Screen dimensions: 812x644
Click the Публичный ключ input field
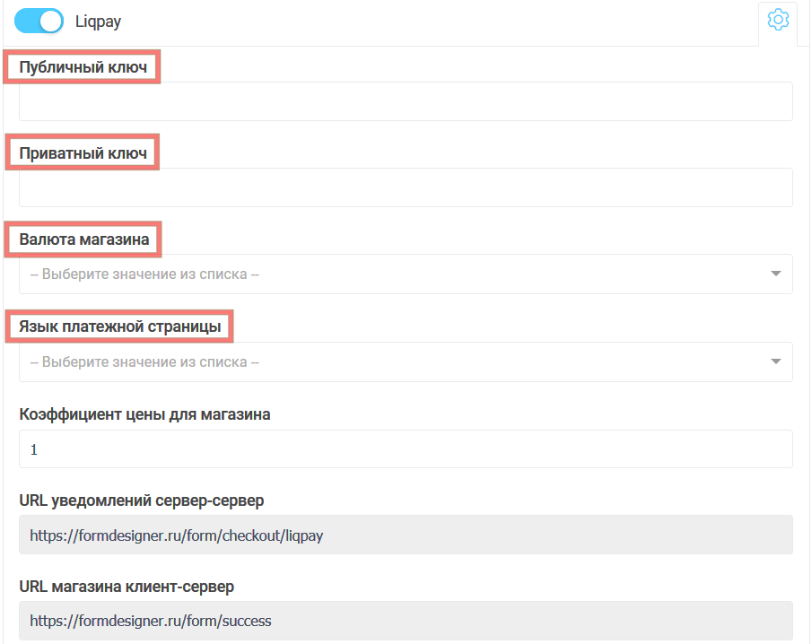click(406, 101)
